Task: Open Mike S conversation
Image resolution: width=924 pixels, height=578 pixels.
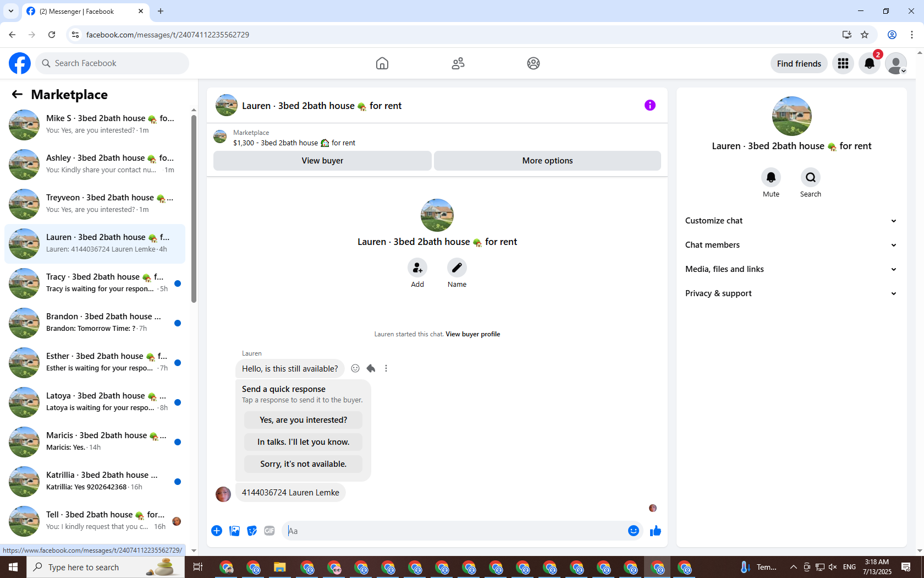Action: [95, 124]
